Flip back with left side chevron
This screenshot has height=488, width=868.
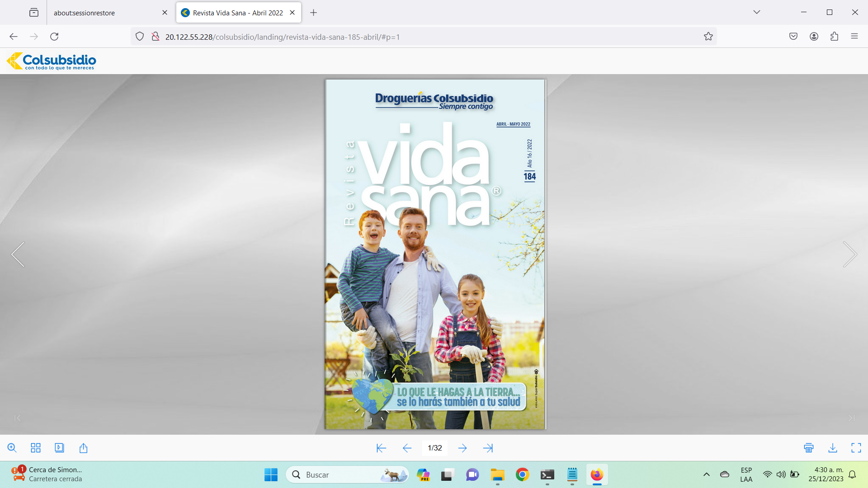[18, 254]
